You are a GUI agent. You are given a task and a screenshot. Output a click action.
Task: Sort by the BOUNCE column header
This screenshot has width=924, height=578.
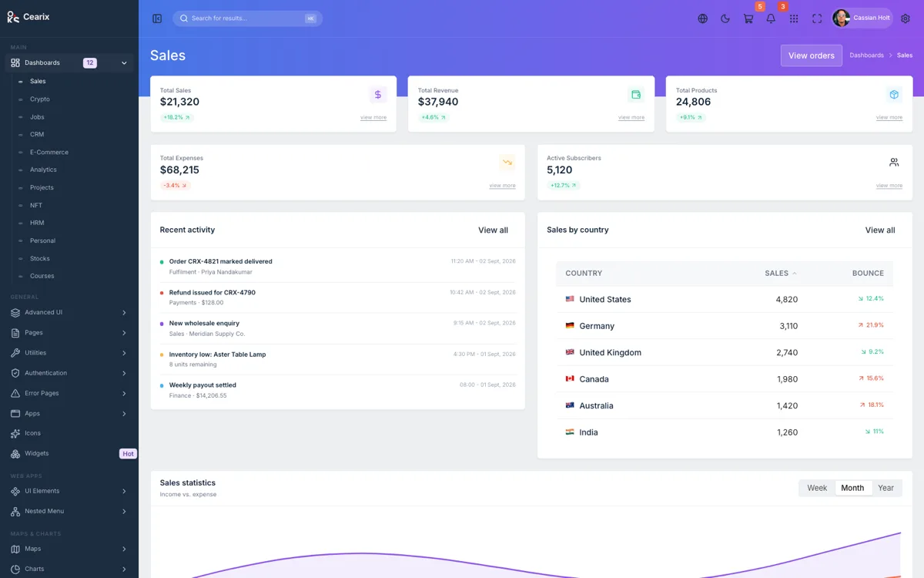pos(868,274)
